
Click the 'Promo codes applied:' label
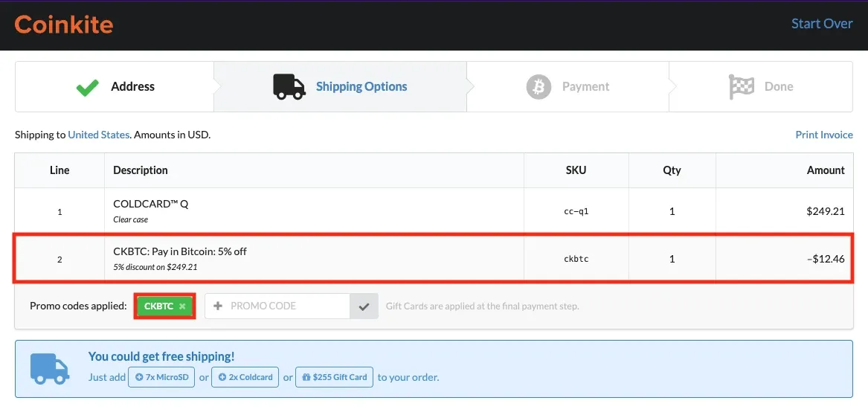click(78, 306)
